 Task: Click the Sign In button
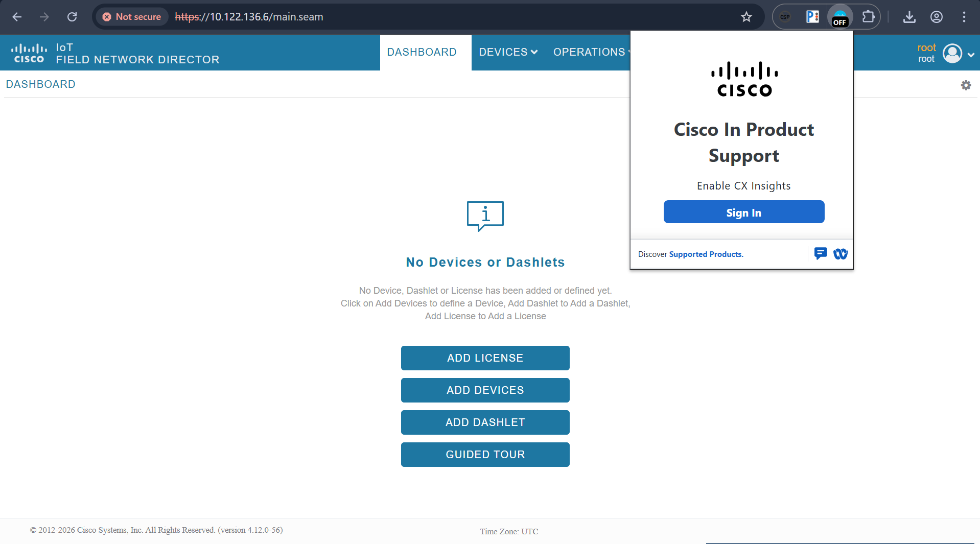[x=743, y=212]
